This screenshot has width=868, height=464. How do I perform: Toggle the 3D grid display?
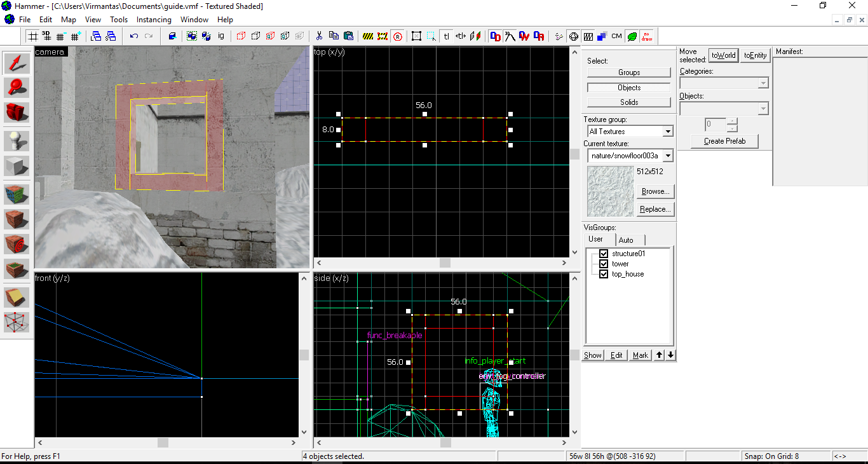tap(46, 36)
